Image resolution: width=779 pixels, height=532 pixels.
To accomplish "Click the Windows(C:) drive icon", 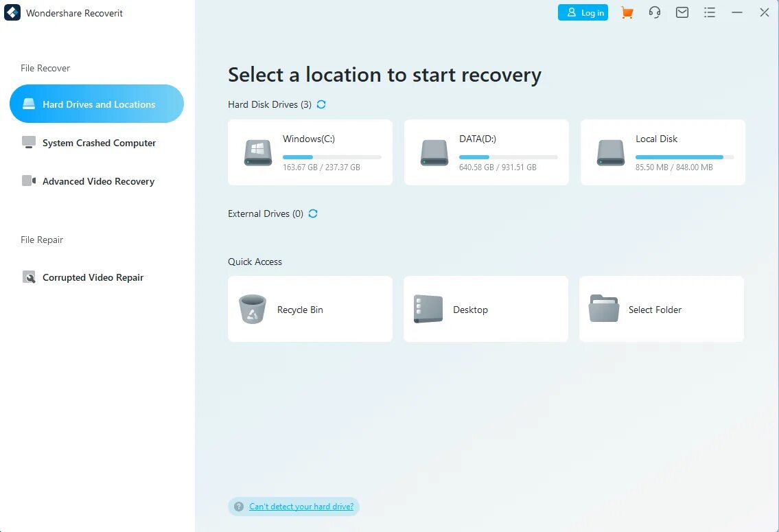I will tap(258, 152).
